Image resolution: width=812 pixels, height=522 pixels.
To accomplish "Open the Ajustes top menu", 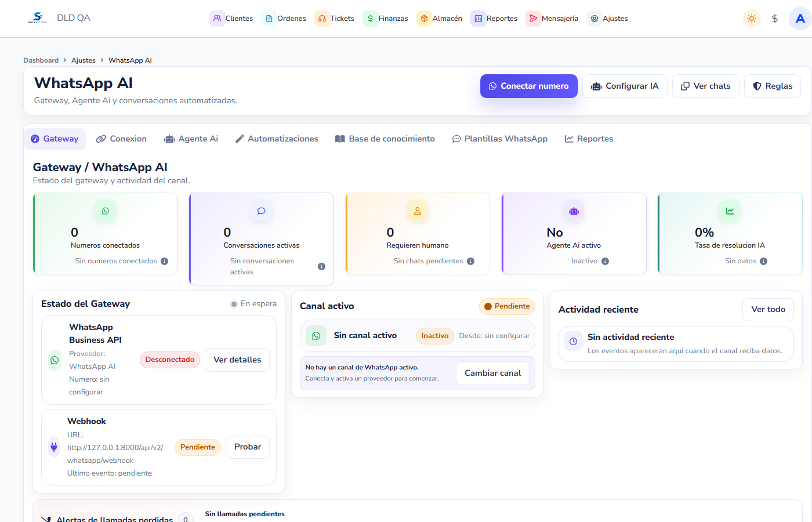I will coord(607,19).
